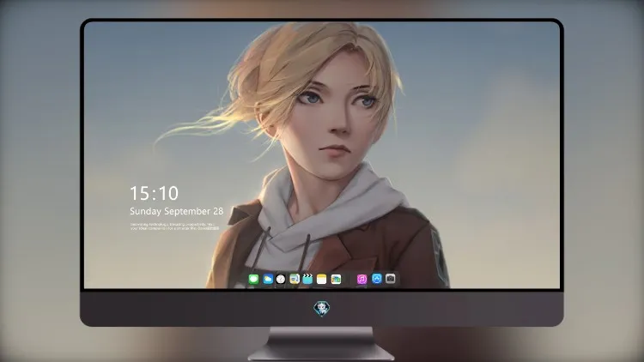Click the diamond logo on the monitor chin
The width and height of the screenshot is (644, 362).
pos(322,309)
